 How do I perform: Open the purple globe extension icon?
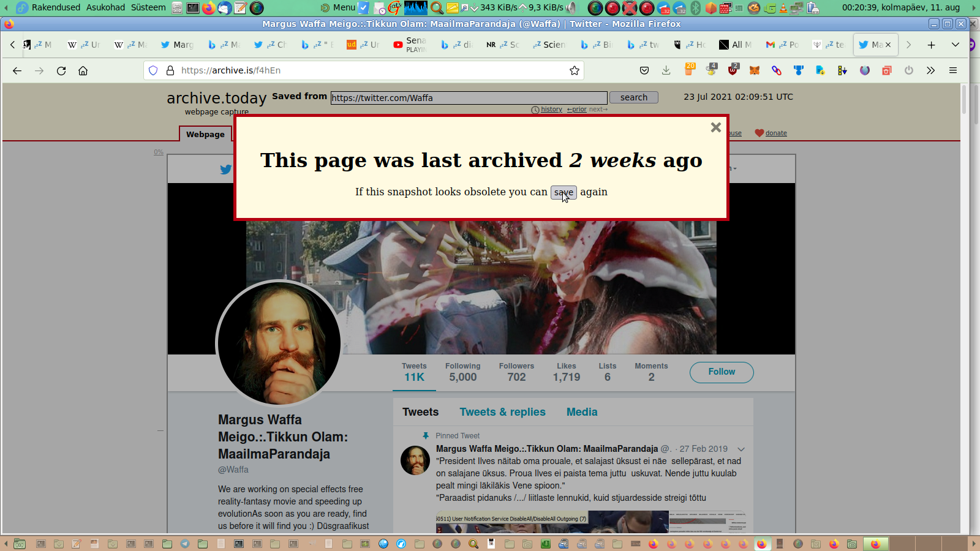(865, 70)
